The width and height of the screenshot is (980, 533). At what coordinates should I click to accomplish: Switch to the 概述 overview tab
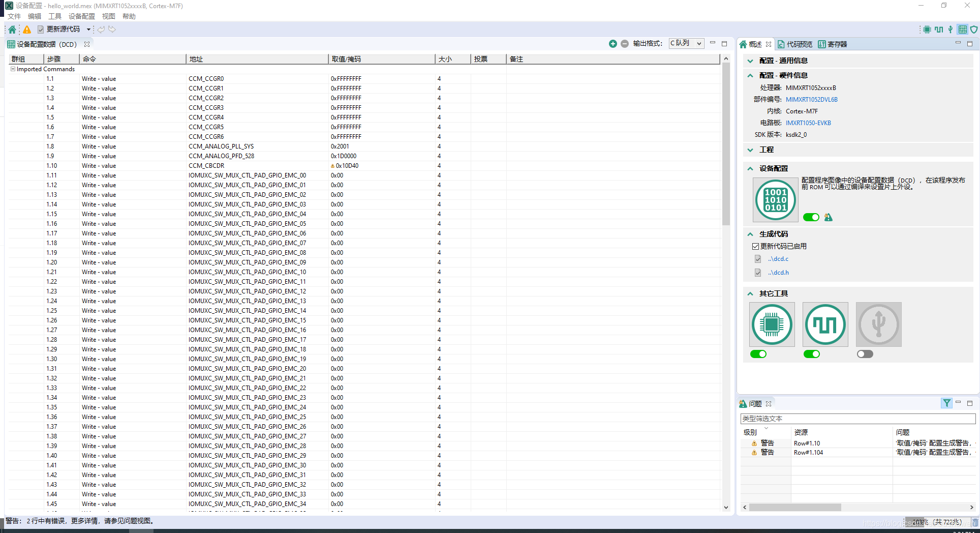755,44
